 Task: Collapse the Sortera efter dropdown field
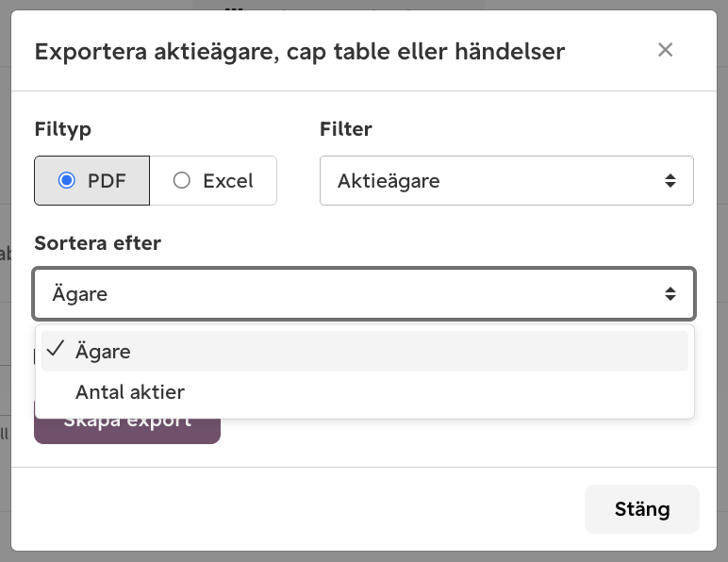coord(364,294)
